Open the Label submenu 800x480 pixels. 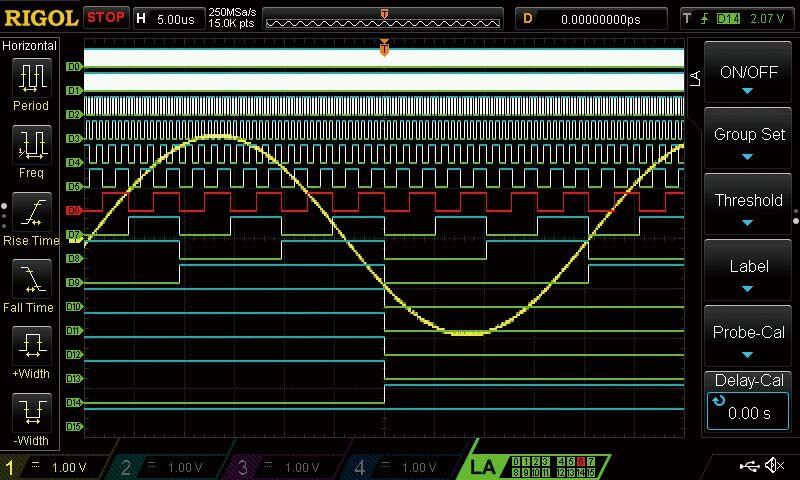748,273
